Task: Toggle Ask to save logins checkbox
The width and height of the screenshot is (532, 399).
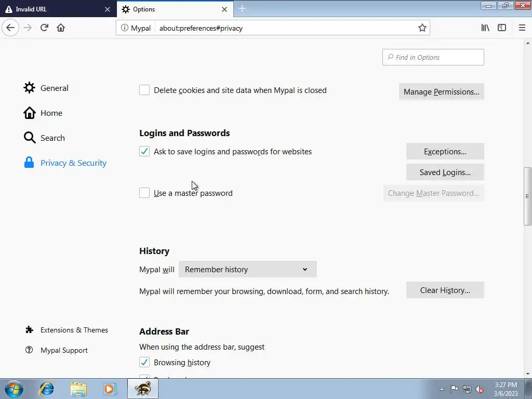Action: tap(144, 151)
